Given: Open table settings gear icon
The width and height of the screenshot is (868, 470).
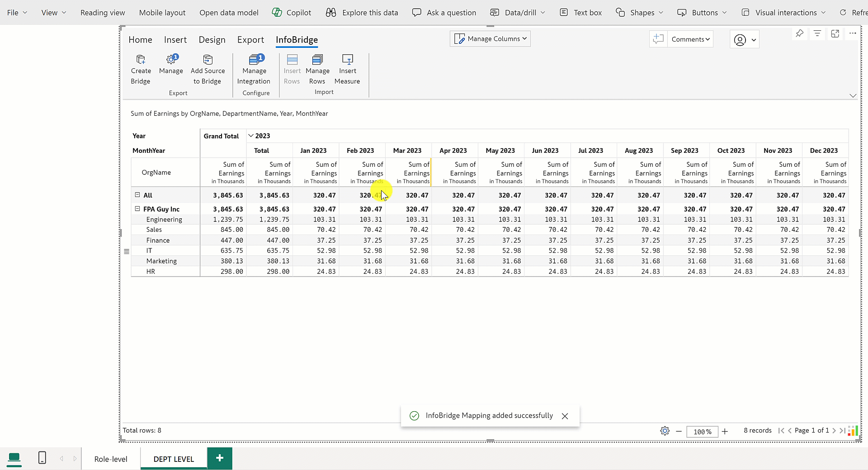Looking at the screenshot, I should click(x=665, y=431).
